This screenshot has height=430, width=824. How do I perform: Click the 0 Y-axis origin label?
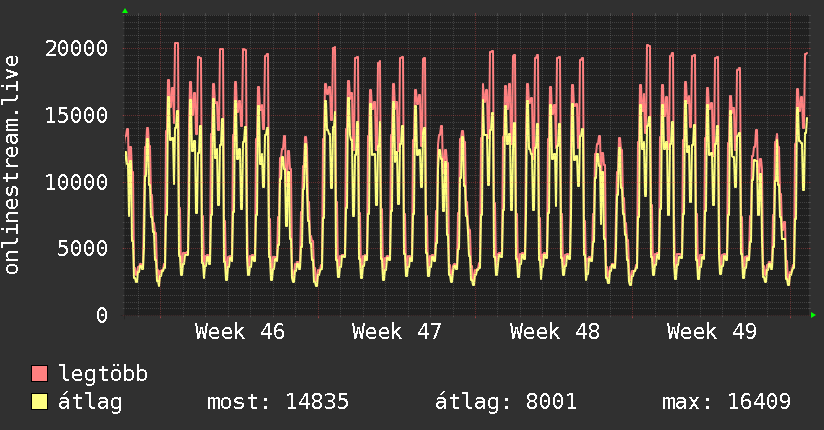[102, 315]
